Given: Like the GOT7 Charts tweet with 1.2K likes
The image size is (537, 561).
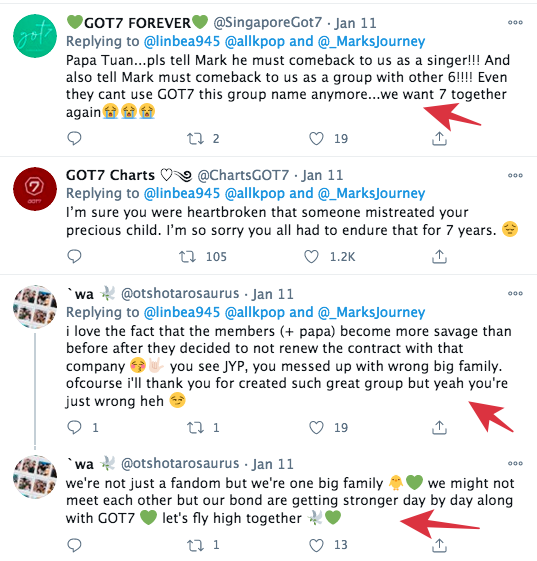Looking at the screenshot, I should [311, 257].
